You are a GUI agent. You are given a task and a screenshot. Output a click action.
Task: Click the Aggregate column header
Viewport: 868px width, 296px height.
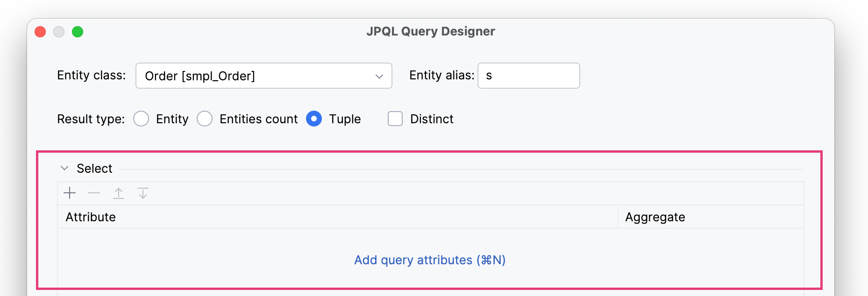pos(655,217)
